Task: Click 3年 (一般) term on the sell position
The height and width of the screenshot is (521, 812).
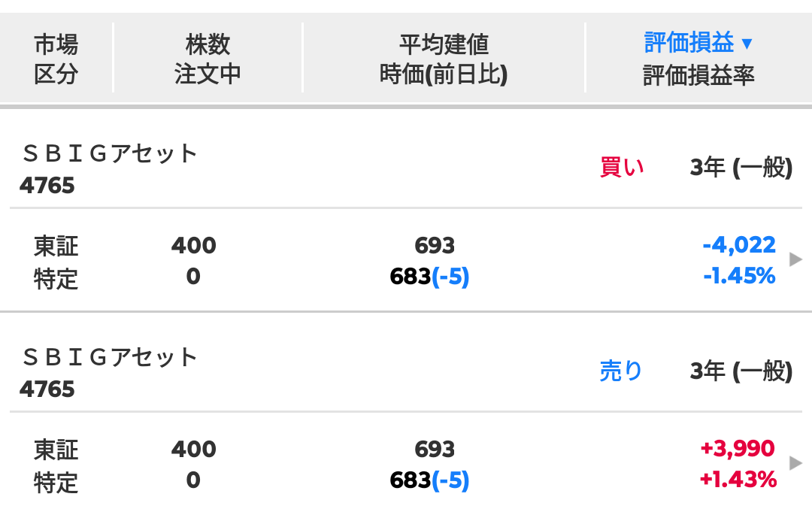Action: [741, 371]
